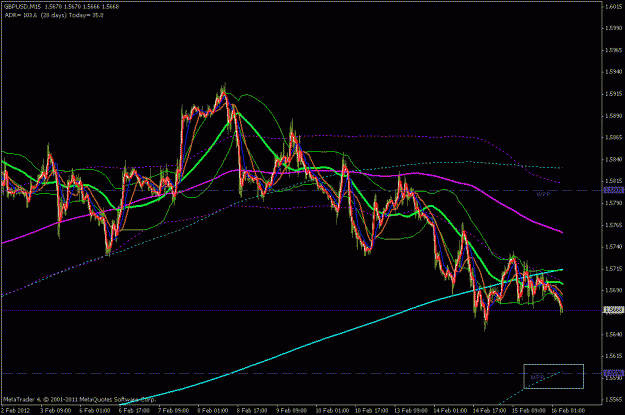
Task: Click the MPP label inside the dotted box
Action: pos(537,377)
